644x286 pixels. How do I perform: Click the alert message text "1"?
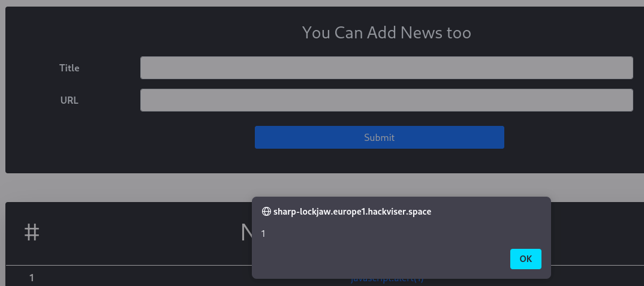(x=263, y=233)
